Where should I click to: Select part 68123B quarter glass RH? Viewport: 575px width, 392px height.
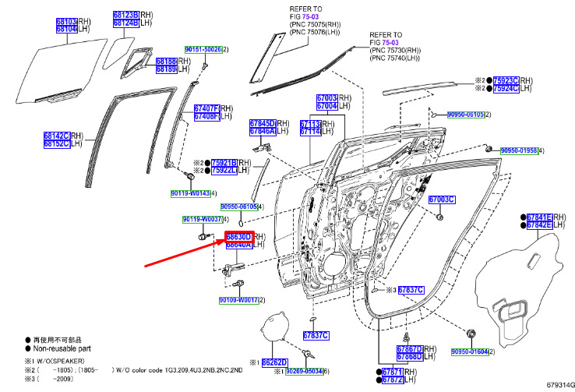click(126, 15)
